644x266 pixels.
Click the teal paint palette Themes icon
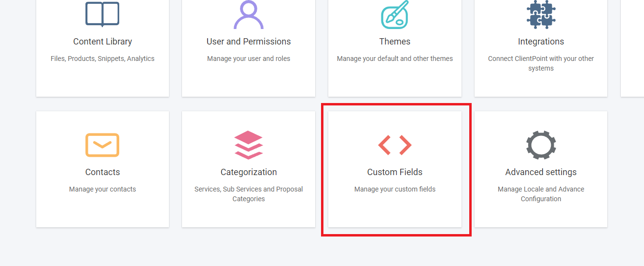click(395, 15)
